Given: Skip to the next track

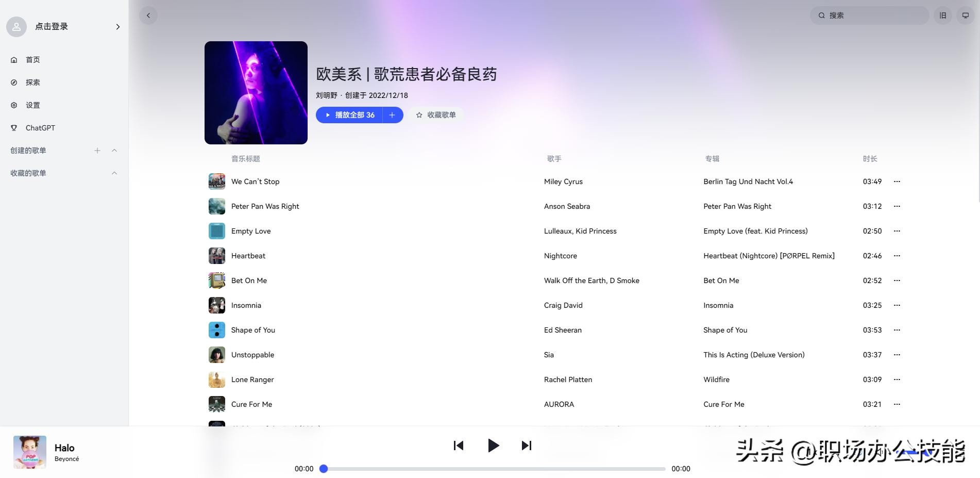Looking at the screenshot, I should 526,446.
